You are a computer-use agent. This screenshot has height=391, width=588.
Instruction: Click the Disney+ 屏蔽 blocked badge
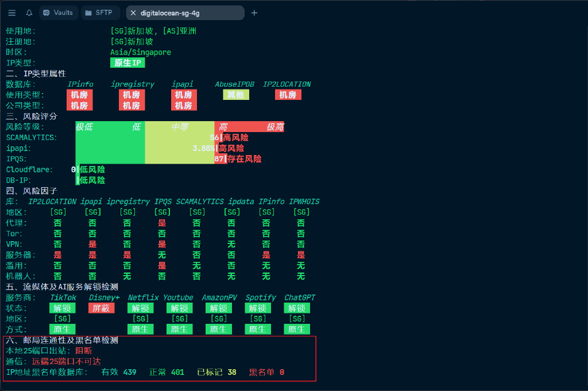(x=102, y=308)
